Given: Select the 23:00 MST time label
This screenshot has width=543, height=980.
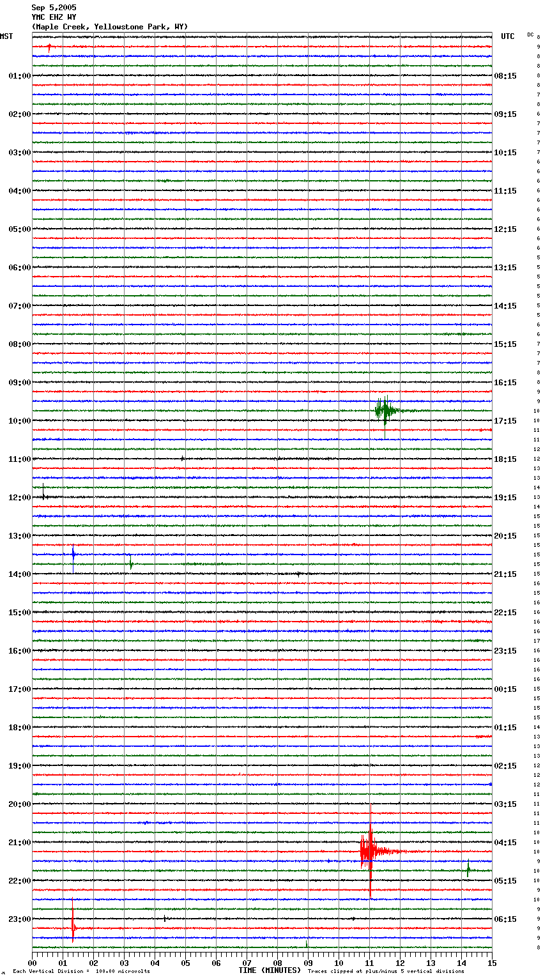Looking at the screenshot, I should [x=20, y=919].
